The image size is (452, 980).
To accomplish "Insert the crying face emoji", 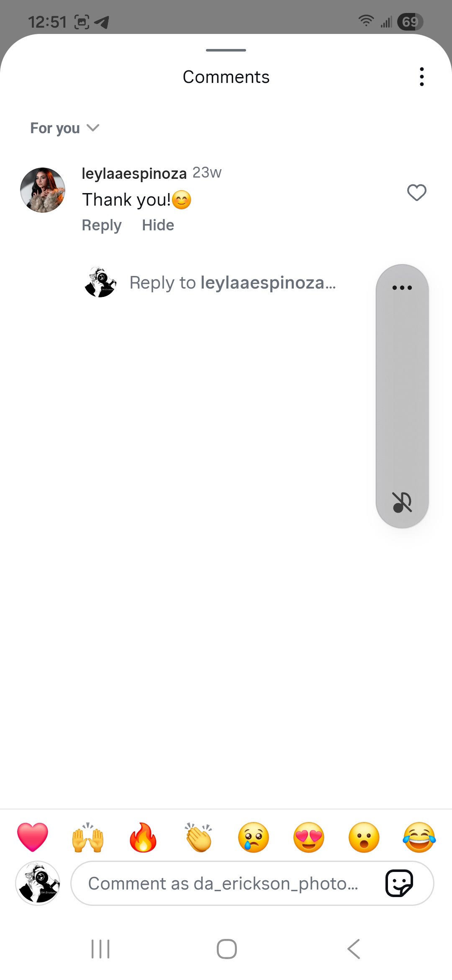I will pos(254,837).
